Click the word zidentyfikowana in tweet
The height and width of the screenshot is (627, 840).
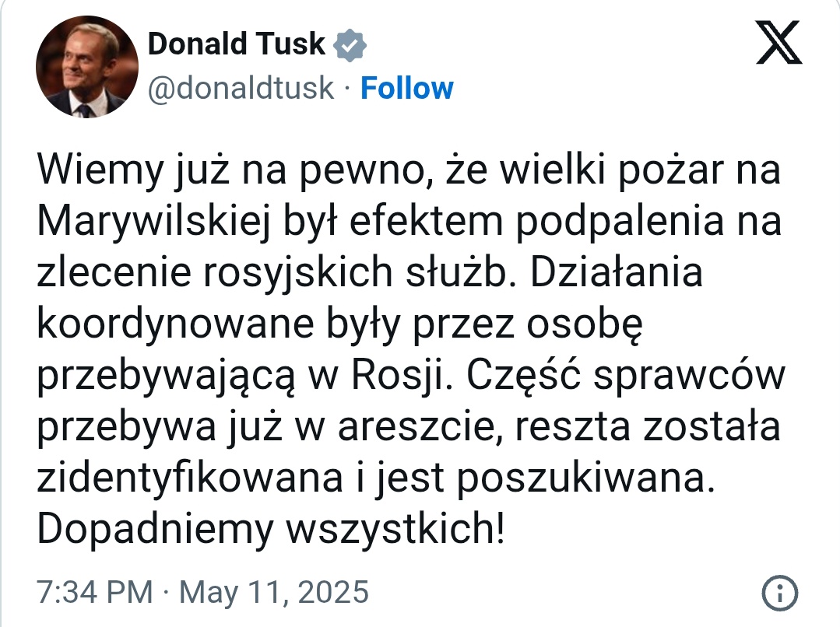tap(190, 478)
